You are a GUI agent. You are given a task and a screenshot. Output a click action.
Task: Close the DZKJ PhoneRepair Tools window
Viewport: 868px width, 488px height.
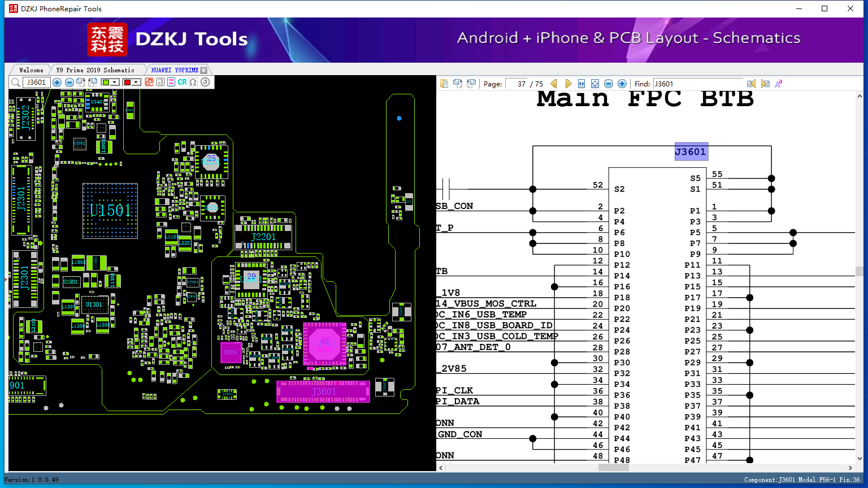click(850, 8)
